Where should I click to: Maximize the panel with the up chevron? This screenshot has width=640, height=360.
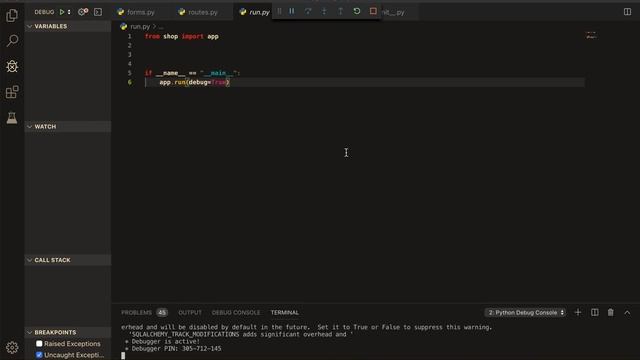pos(627,313)
